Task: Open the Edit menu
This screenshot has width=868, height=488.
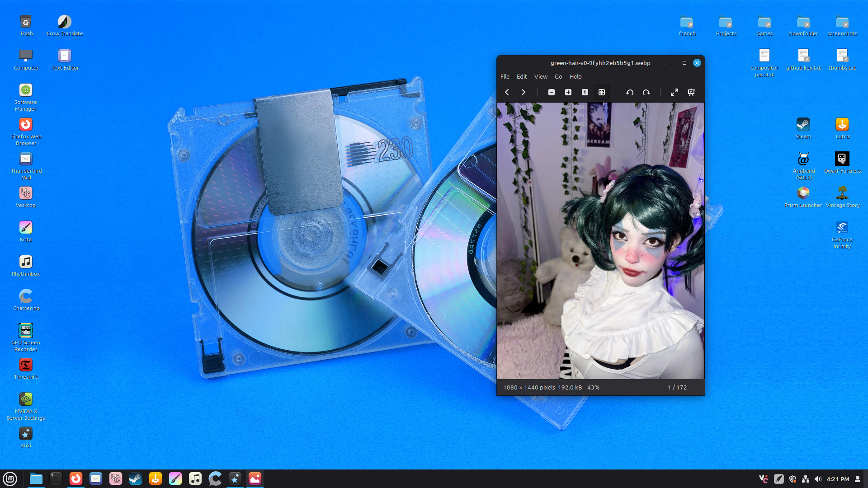Action: (522, 76)
